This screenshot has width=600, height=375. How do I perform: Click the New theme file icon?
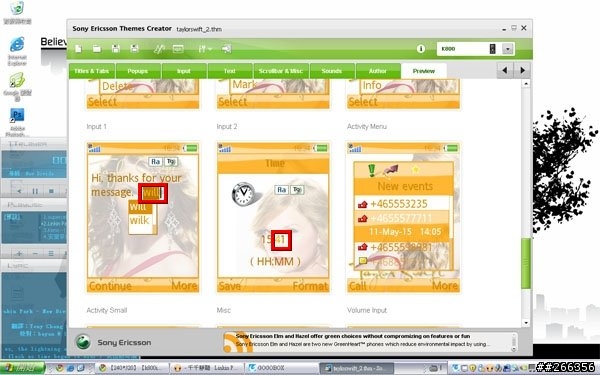[x=78, y=49]
